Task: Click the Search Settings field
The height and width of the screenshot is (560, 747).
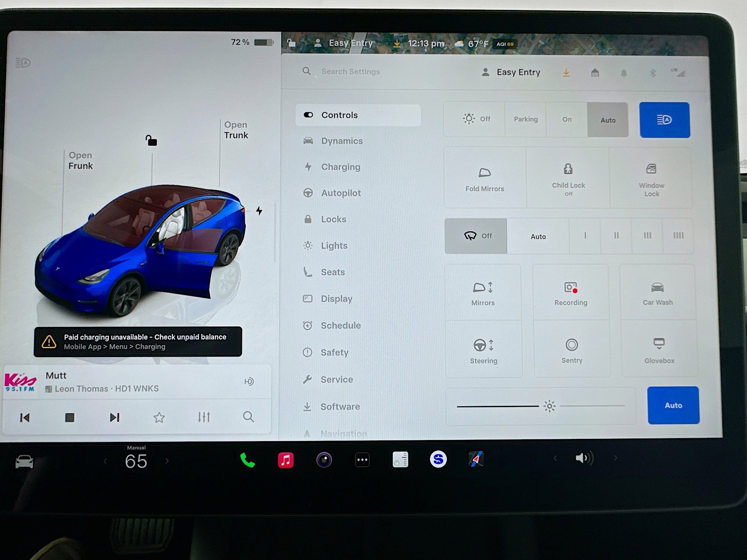Action: click(351, 71)
